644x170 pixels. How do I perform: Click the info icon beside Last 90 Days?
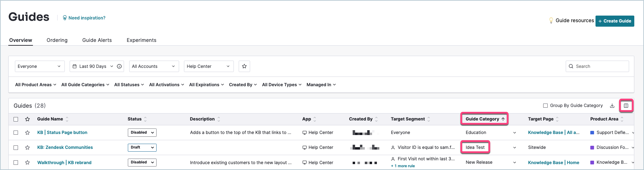[119, 66]
